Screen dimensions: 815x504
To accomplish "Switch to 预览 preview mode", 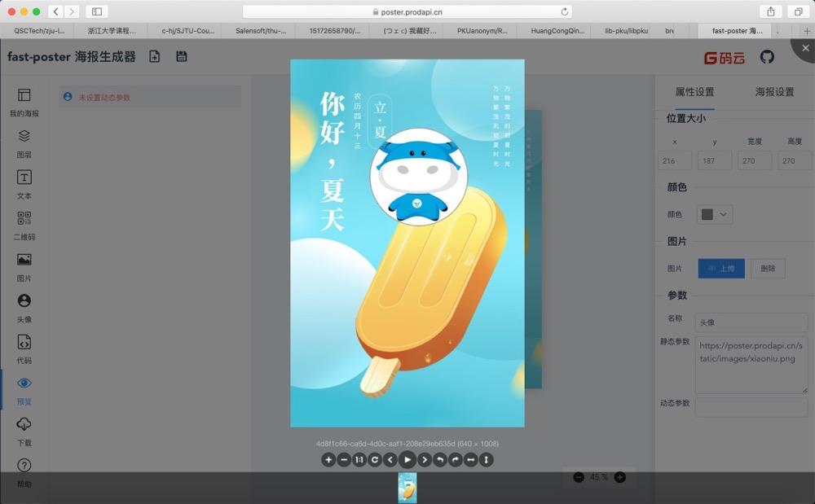I will [24, 392].
